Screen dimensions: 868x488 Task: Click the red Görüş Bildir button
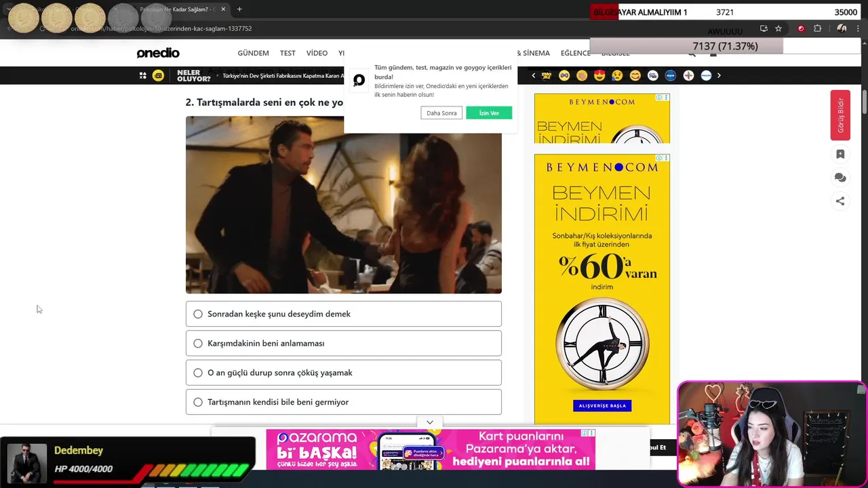(x=840, y=115)
